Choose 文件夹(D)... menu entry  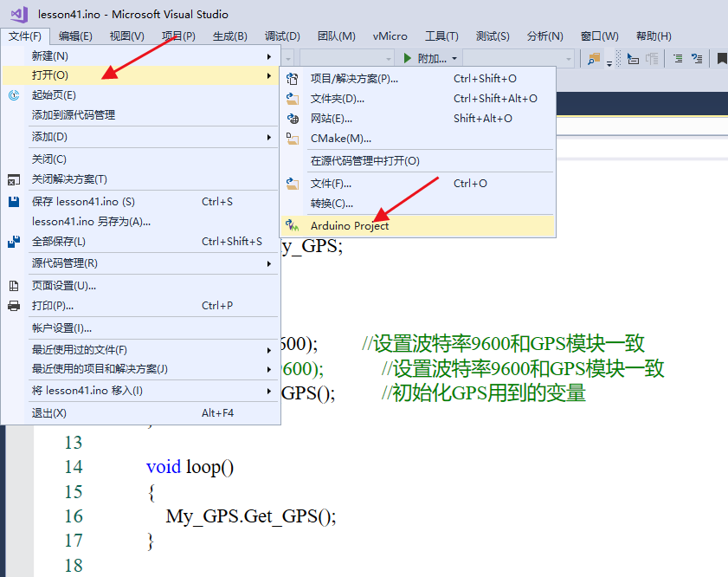tap(417, 99)
